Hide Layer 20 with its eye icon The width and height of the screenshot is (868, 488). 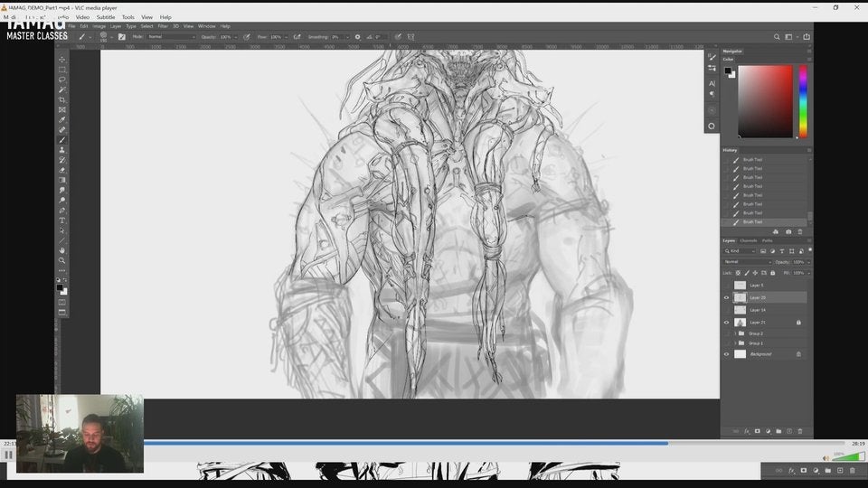click(x=727, y=297)
